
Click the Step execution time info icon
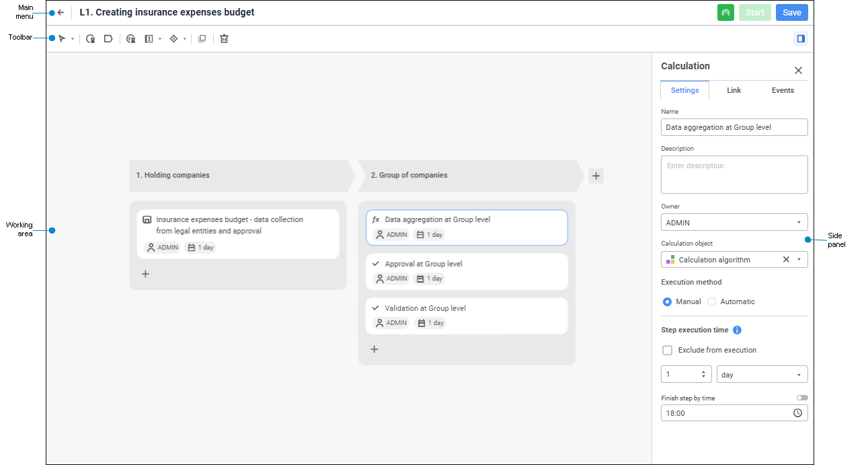click(x=737, y=330)
